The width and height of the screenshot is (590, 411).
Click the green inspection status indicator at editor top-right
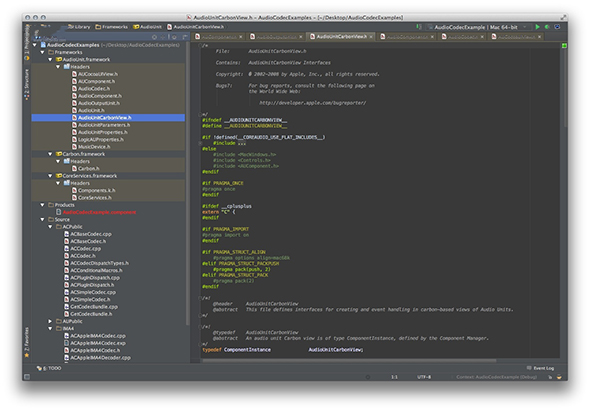[x=564, y=46]
